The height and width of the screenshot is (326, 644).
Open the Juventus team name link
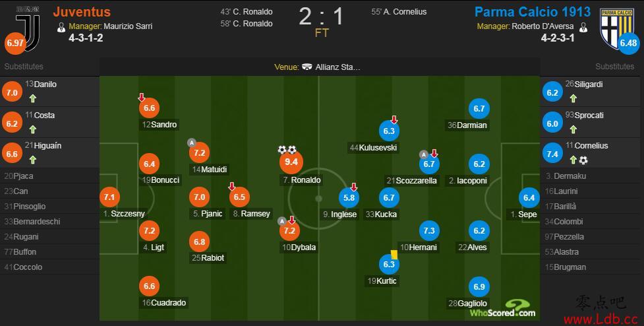(82, 11)
